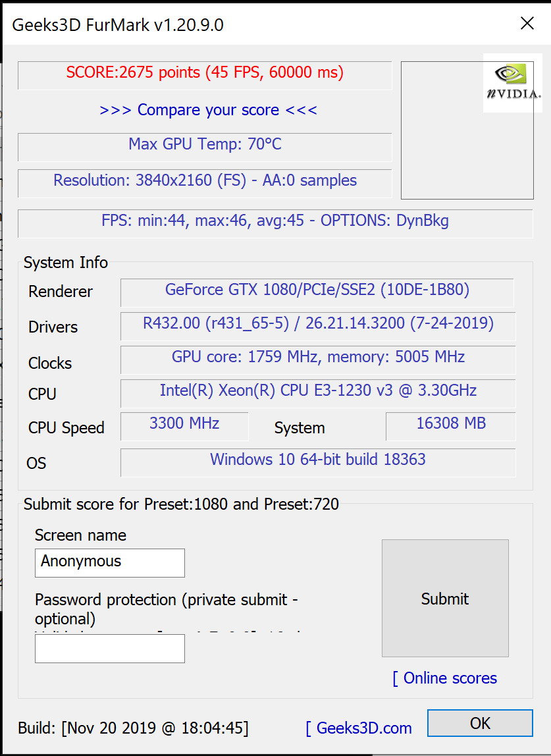The height and width of the screenshot is (756, 551).
Task: Click the nVidia logo image
Action: 513,83
